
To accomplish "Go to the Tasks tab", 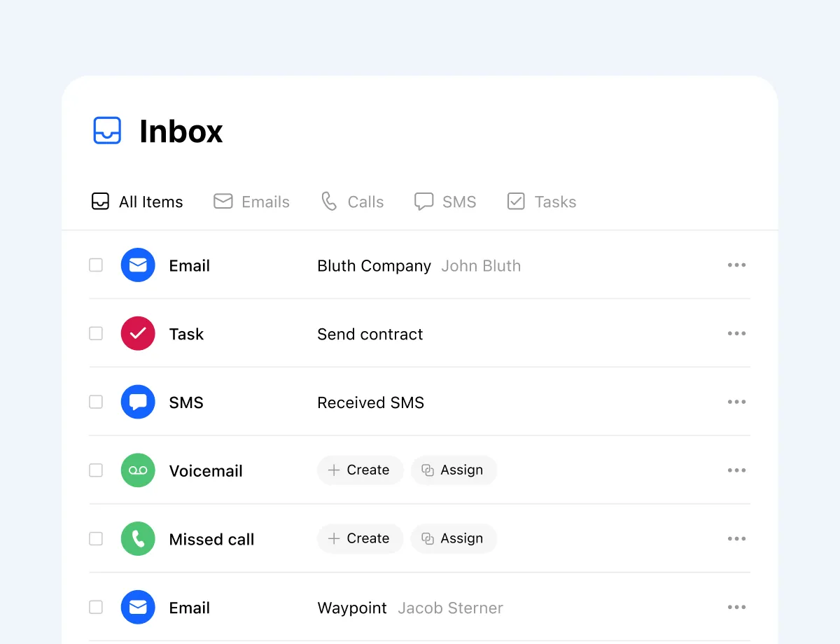I will [541, 202].
